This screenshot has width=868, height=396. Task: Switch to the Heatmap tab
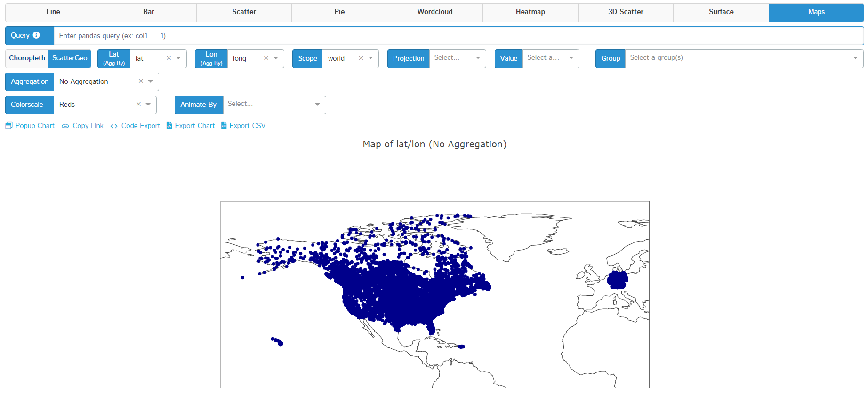click(530, 12)
